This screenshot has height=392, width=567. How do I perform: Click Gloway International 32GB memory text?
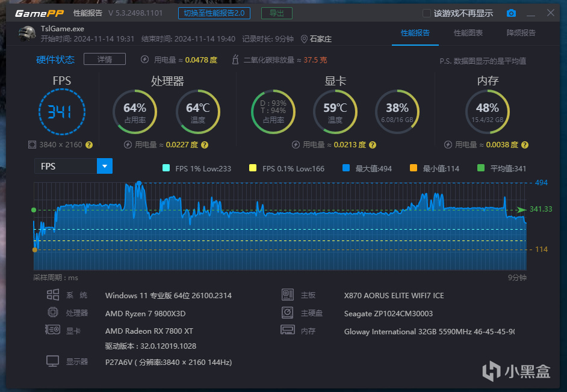429,332
